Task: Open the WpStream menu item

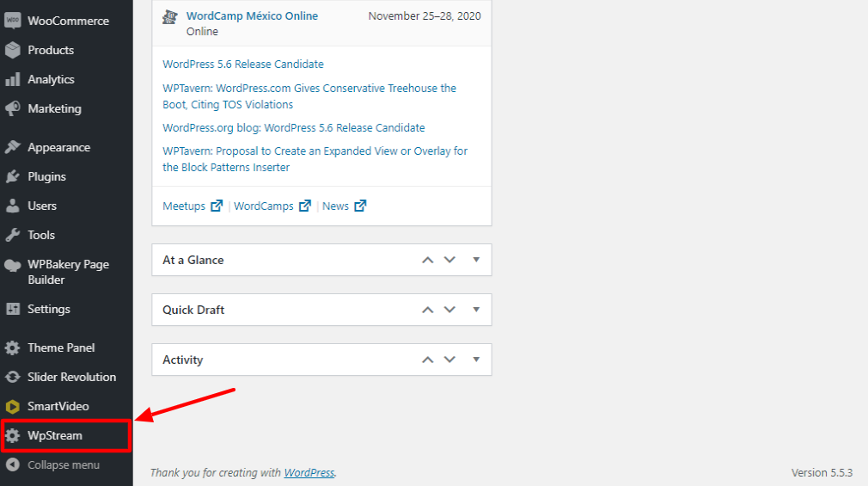Action: [55, 435]
